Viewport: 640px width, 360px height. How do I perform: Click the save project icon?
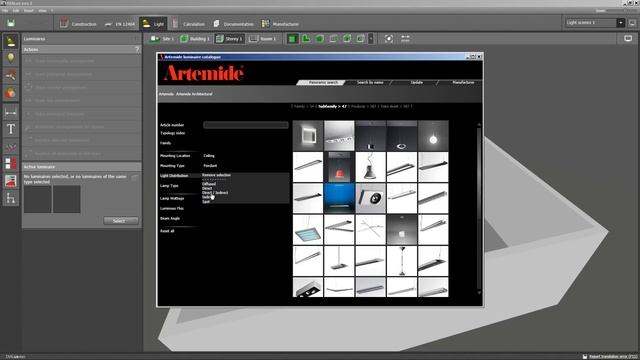pos(11,23)
